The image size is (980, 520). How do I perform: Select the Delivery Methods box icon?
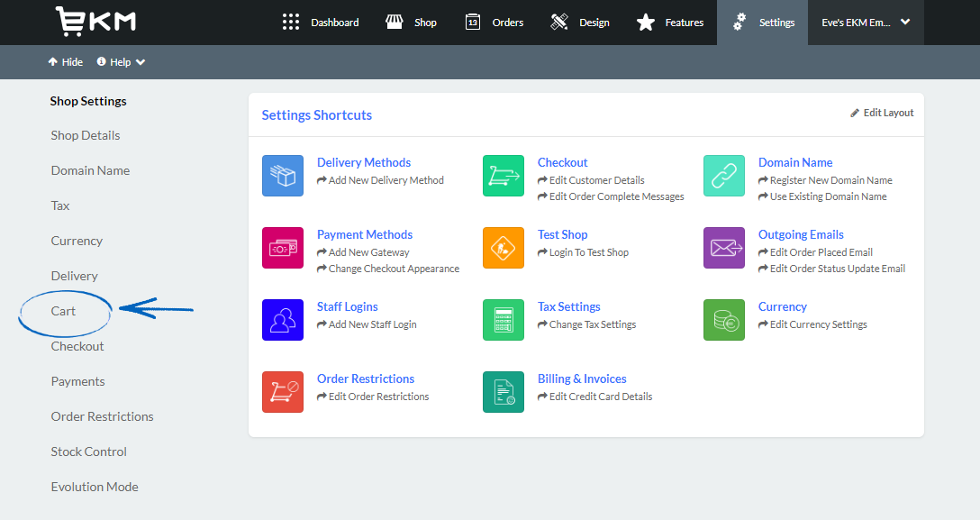tap(283, 176)
